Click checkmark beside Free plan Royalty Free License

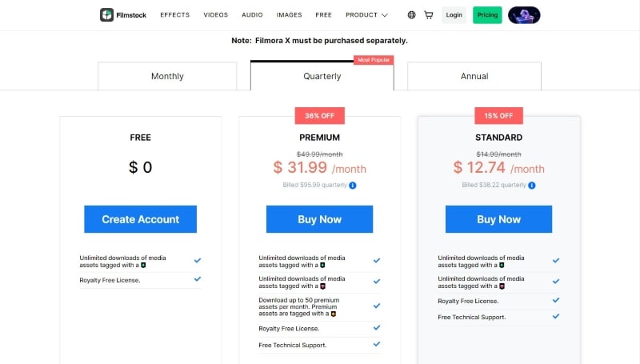[198, 279]
